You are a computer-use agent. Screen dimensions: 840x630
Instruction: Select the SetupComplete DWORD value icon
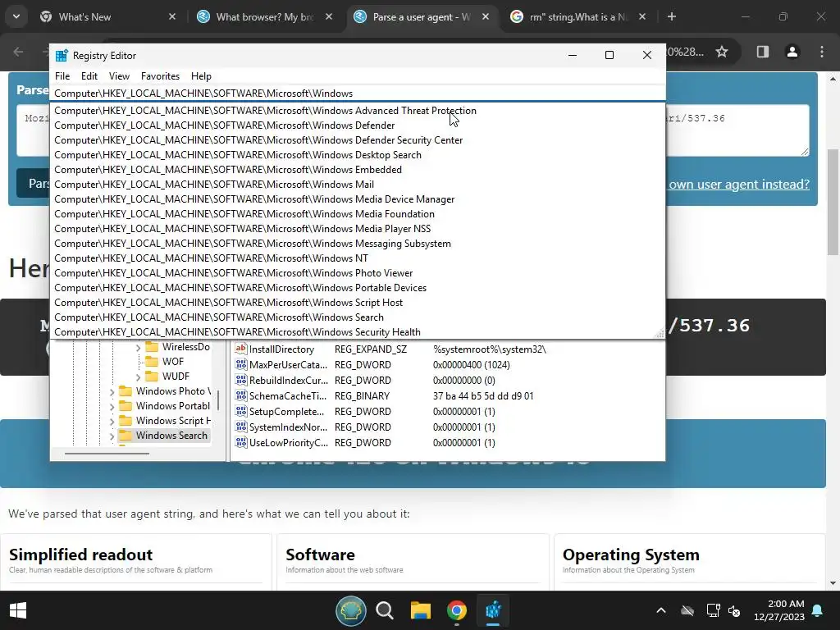pyautogui.click(x=241, y=412)
